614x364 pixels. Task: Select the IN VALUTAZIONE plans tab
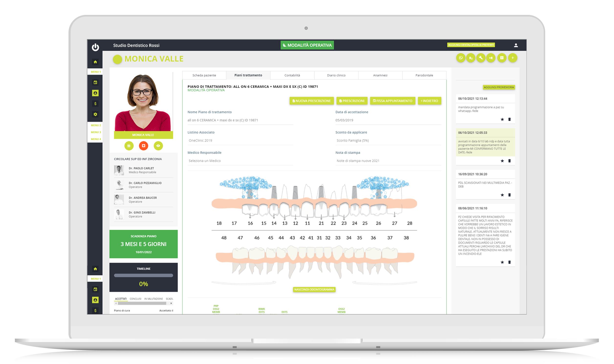[153, 299]
